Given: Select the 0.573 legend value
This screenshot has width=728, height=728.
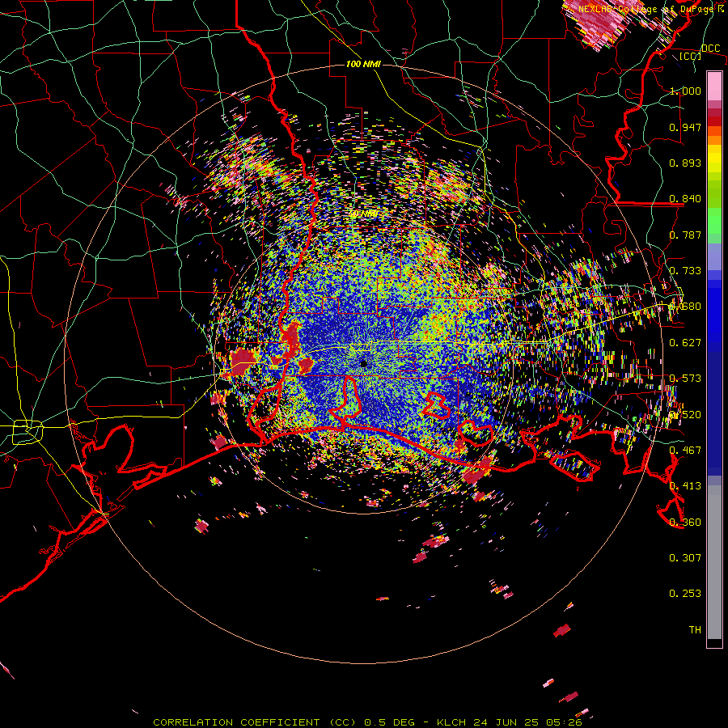Looking at the screenshot, I should [x=685, y=379].
